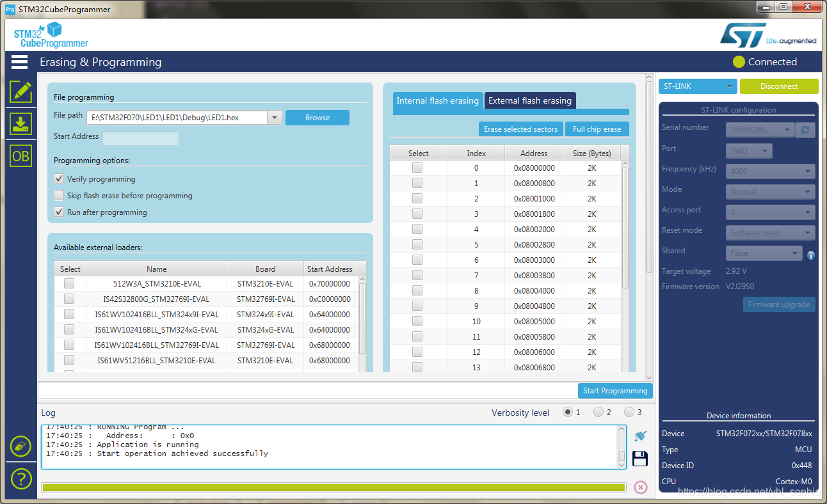827x504 pixels.
Task: Open the Shared False dropdown
Action: 764,253
